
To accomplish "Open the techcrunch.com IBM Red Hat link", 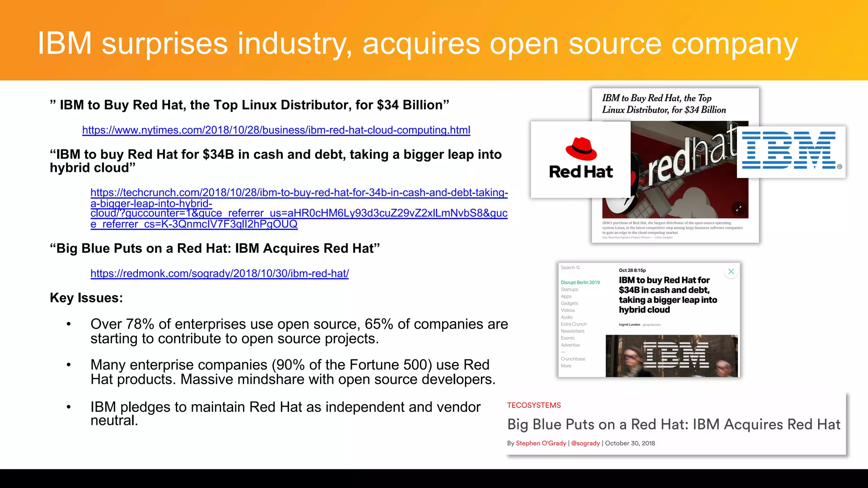I will coord(299,208).
